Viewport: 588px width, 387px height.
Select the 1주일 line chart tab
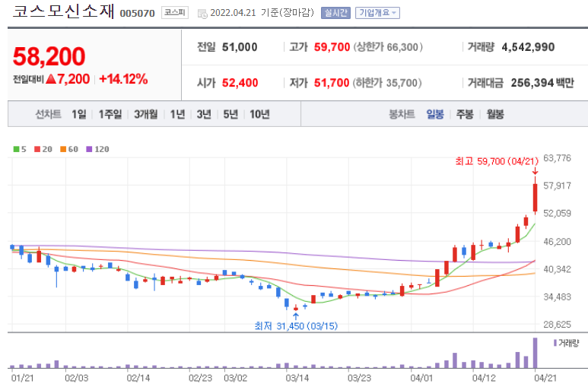click(x=110, y=114)
